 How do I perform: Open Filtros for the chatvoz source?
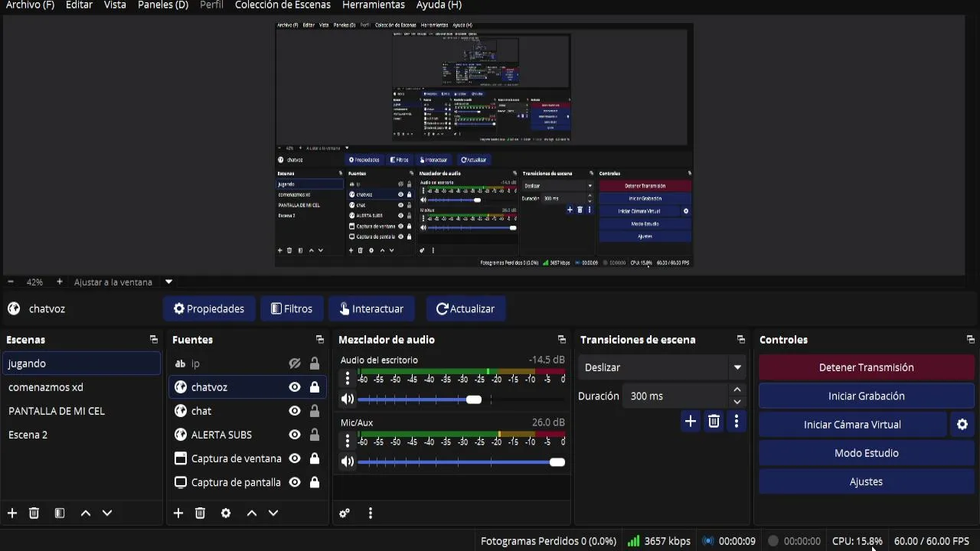click(292, 309)
